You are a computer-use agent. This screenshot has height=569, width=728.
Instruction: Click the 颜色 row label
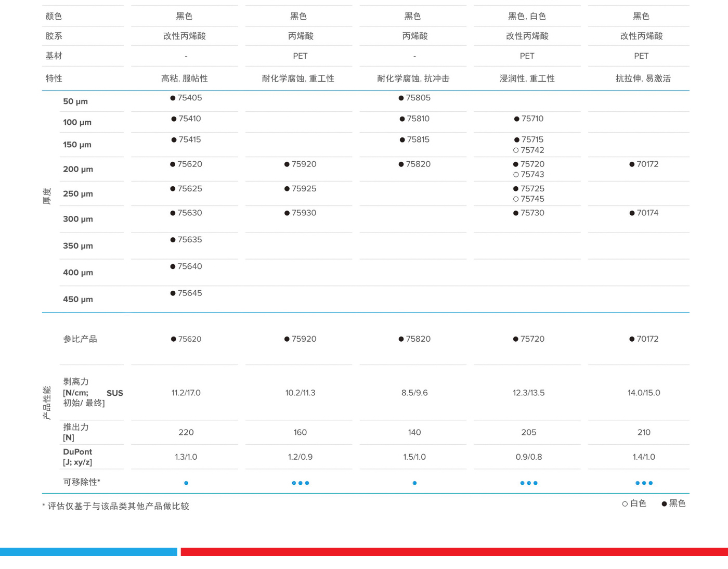click(54, 16)
